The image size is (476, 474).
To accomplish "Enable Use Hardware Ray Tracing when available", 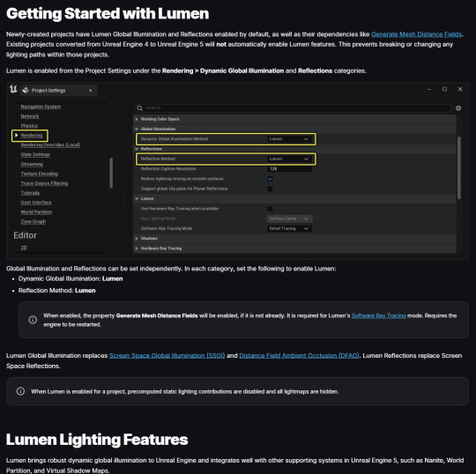I will click(270, 209).
